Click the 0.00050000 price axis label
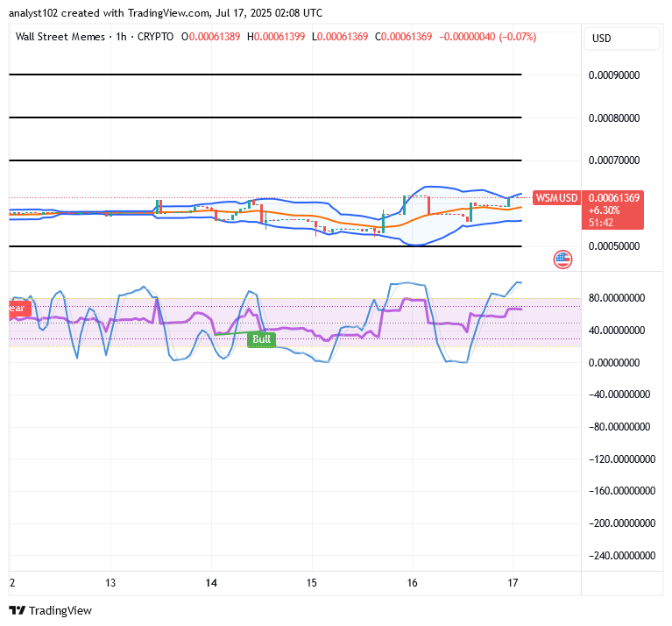This screenshot has height=626, width=672. (614, 246)
